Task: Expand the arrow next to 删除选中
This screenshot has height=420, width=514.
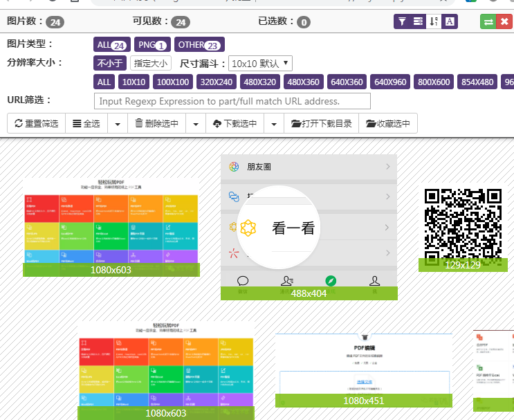Action: click(196, 124)
